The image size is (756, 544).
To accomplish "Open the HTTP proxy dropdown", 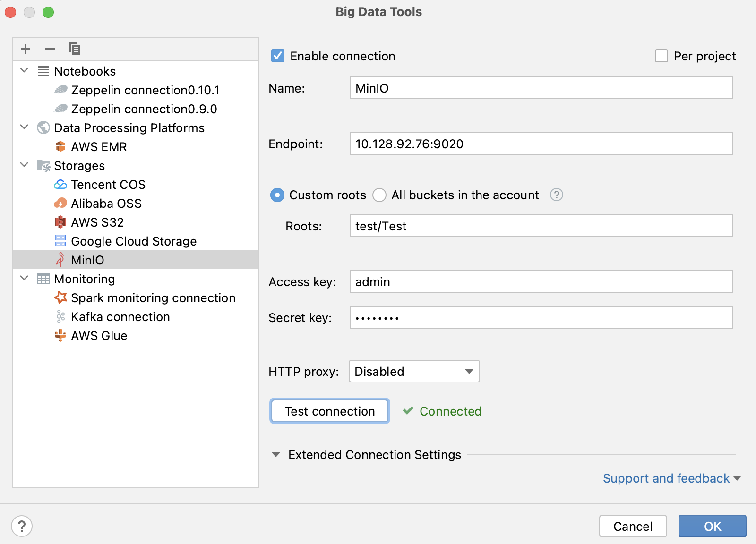I will 414,371.
